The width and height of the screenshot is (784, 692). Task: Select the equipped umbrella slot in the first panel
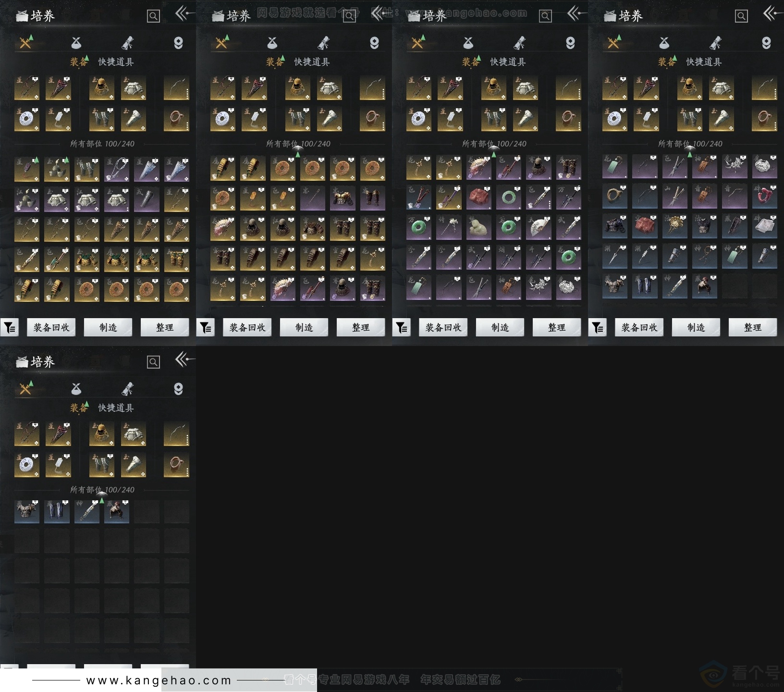pyautogui.click(x=58, y=88)
